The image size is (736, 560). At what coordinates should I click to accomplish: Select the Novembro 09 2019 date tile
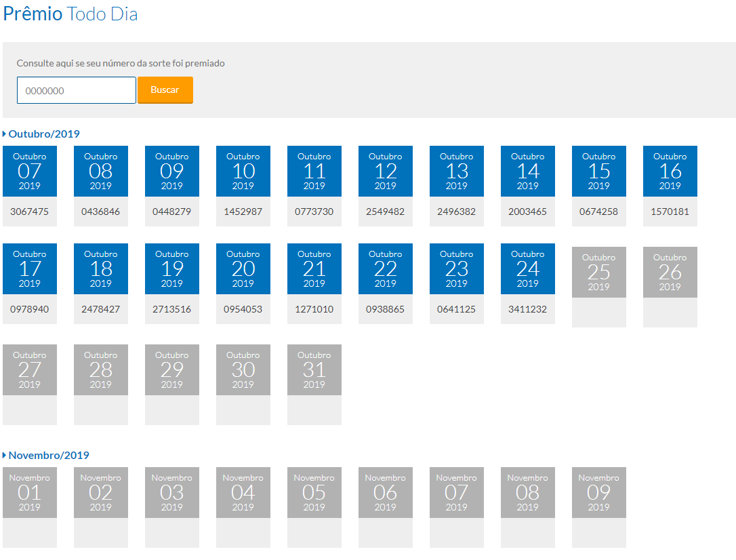599,493
